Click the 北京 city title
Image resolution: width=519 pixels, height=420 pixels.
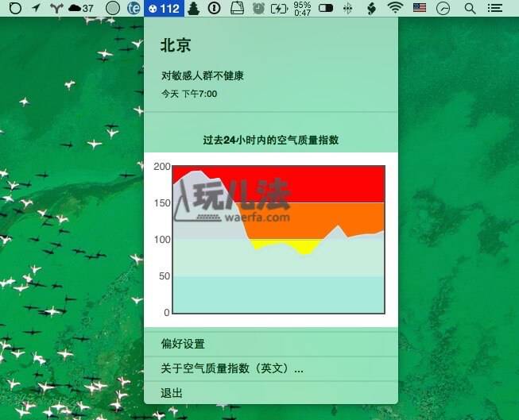(176, 45)
